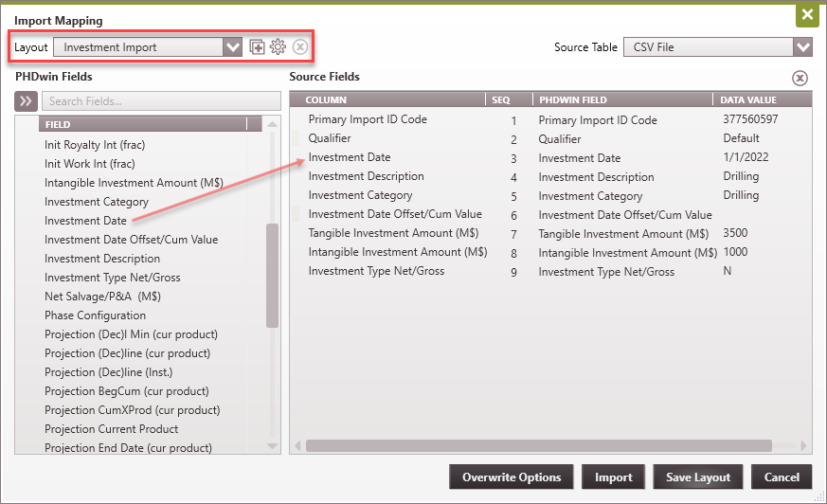This screenshot has height=504, width=827.
Task: Select Investment Category source column row
Action: click(x=360, y=195)
